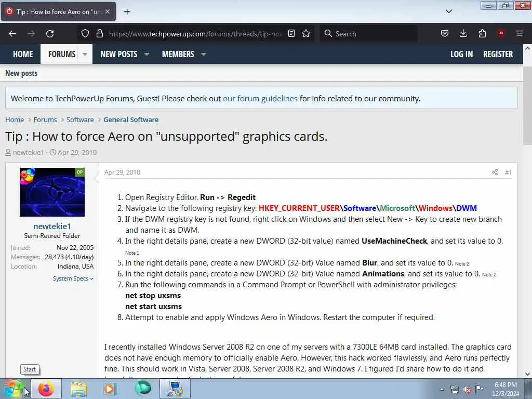Image resolution: width=532 pixels, height=399 pixels.
Task: Open the MEMBERS nav item
Action: click(178, 54)
